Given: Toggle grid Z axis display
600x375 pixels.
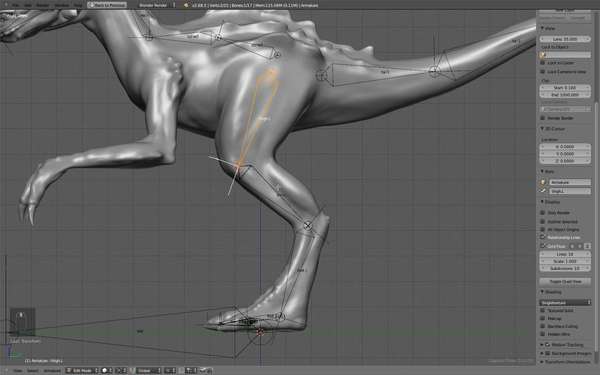Looking at the screenshot, I should tap(587, 246).
